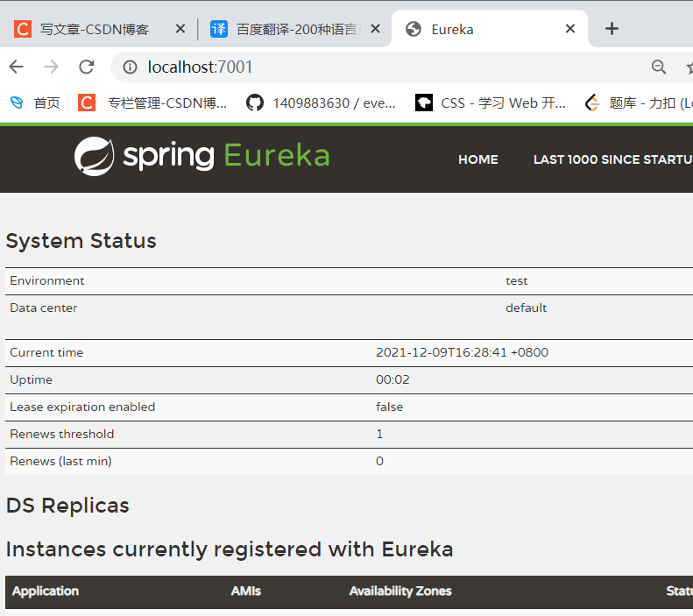Click the Application column header
Viewport: 693px width, 616px height.
pos(46,591)
